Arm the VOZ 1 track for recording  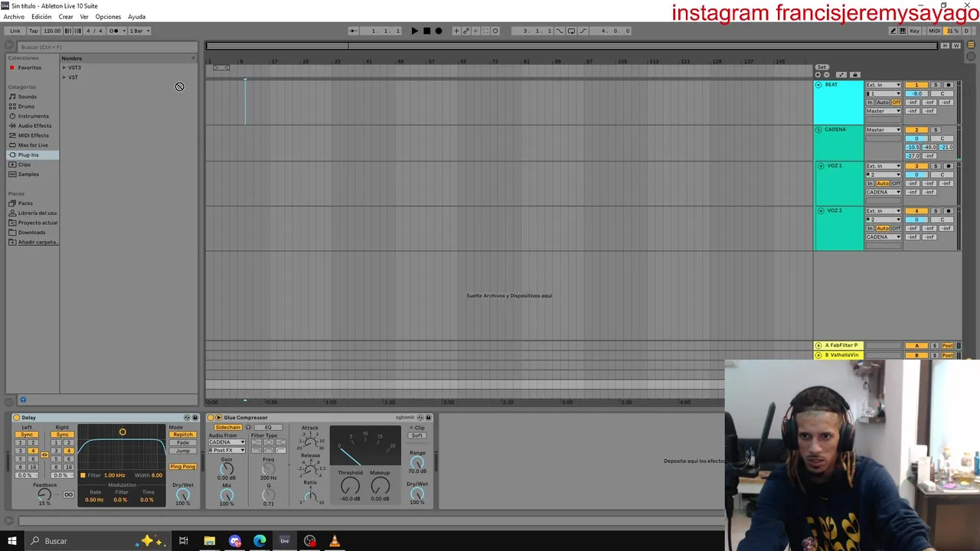[x=948, y=166]
